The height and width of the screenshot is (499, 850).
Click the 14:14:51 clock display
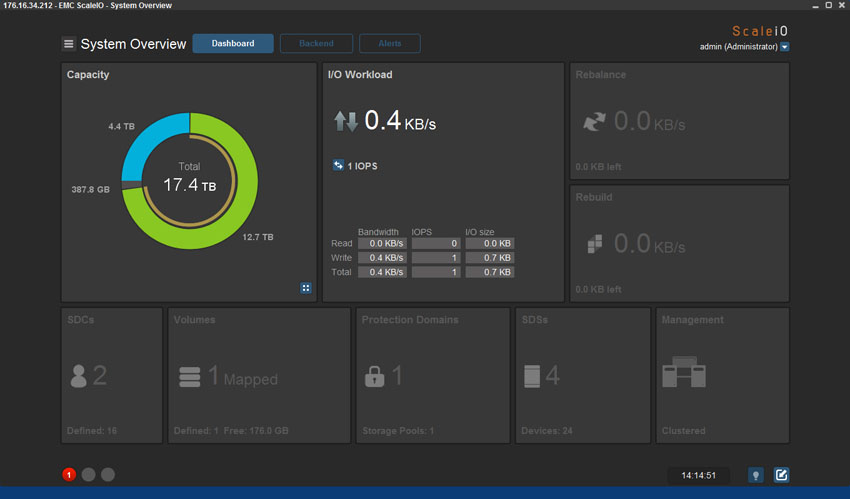tap(698, 475)
